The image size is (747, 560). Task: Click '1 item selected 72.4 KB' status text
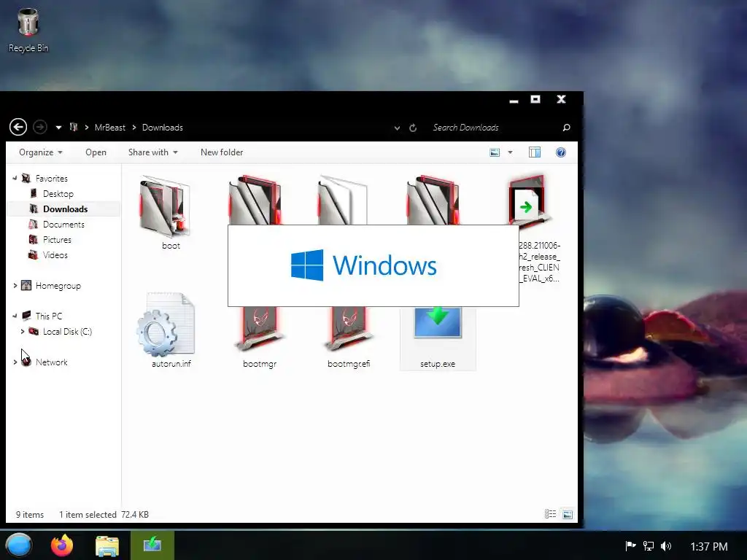click(104, 514)
